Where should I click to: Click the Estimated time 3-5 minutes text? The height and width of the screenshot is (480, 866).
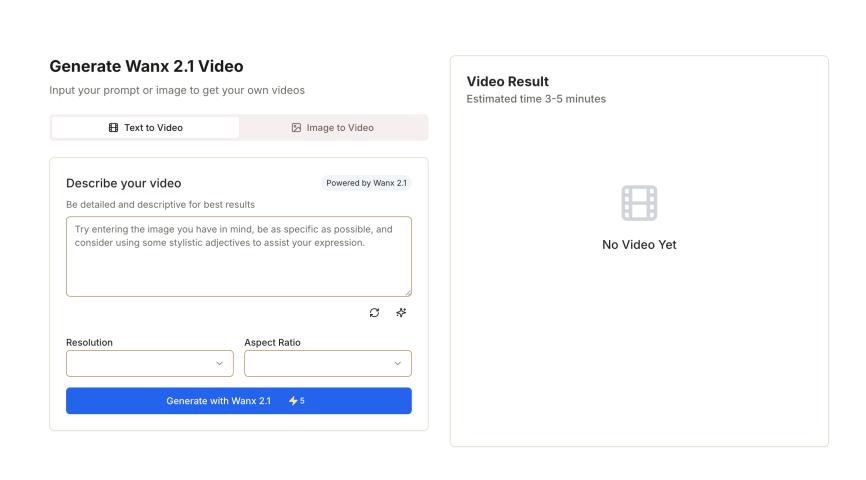coord(536,99)
